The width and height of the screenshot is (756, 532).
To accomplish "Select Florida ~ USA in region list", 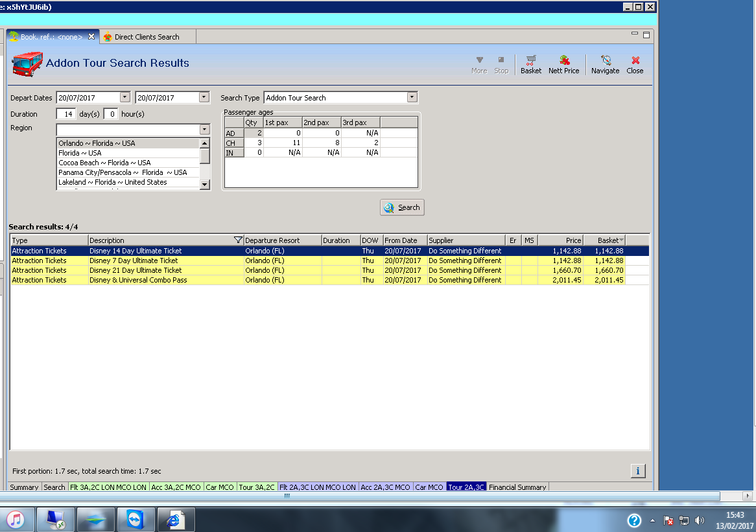I will tap(128, 153).
